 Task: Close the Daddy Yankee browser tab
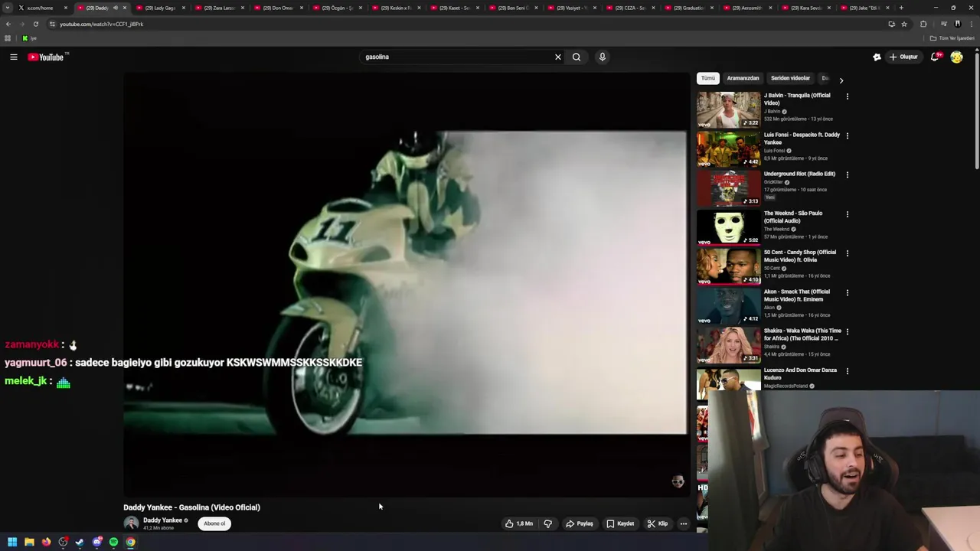coord(124,8)
